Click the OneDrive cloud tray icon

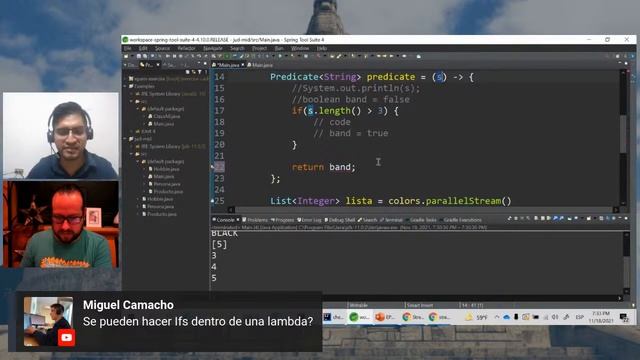tap(507, 317)
